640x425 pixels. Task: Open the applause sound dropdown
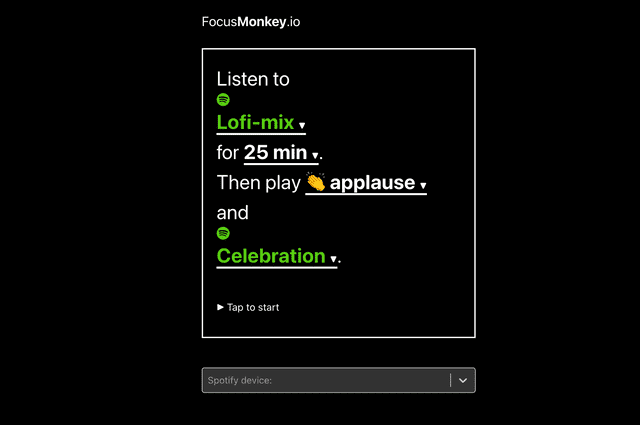pyautogui.click(x=366, y=183)
